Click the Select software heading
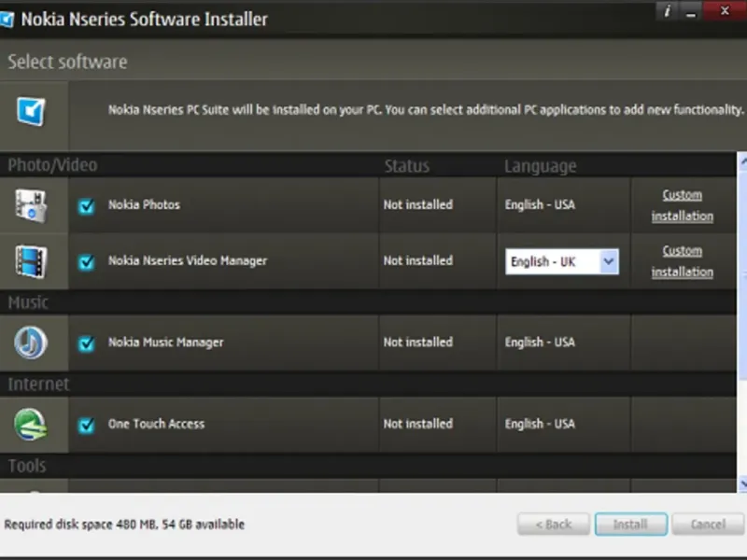The image size is (747, 560). [x=67, y=62]
